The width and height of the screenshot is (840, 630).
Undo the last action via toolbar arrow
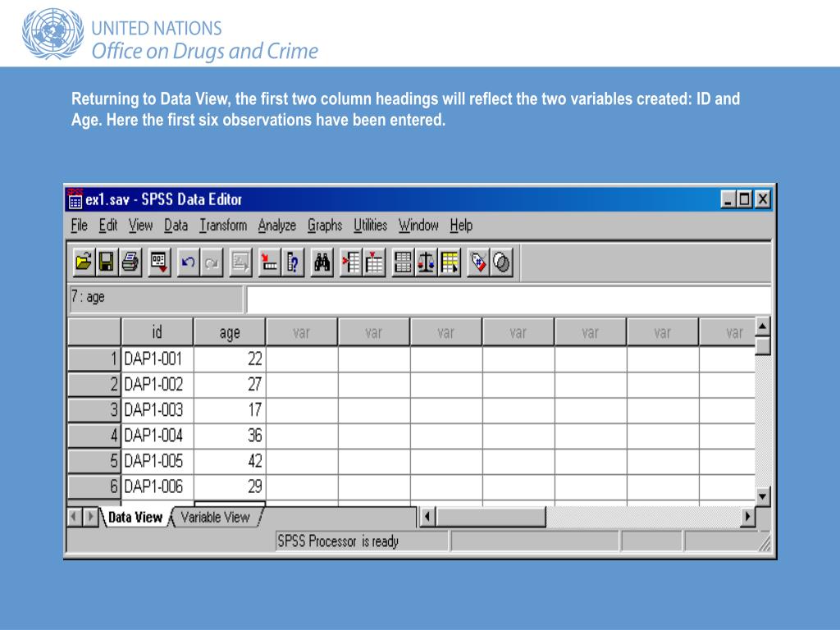point(188,262)
